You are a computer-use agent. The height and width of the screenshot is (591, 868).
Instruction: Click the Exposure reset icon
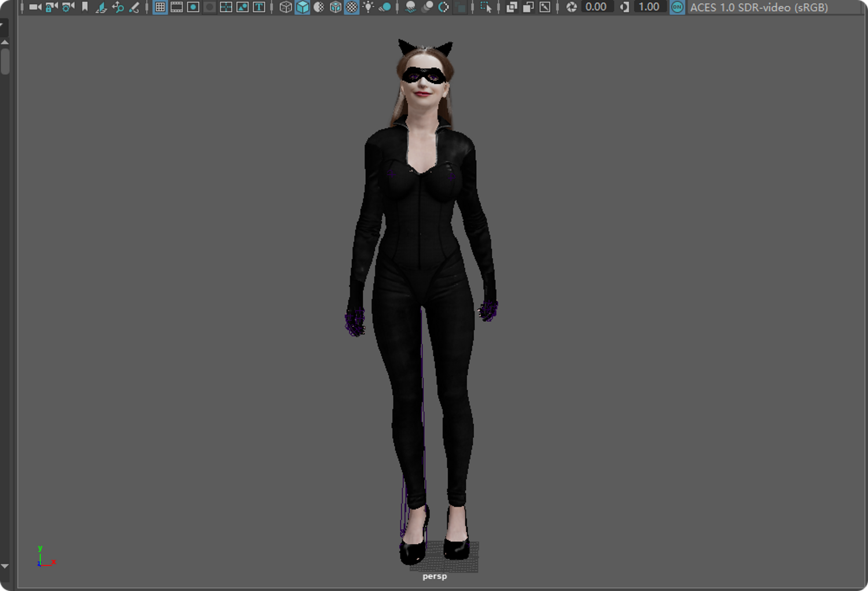click(572, 7)
